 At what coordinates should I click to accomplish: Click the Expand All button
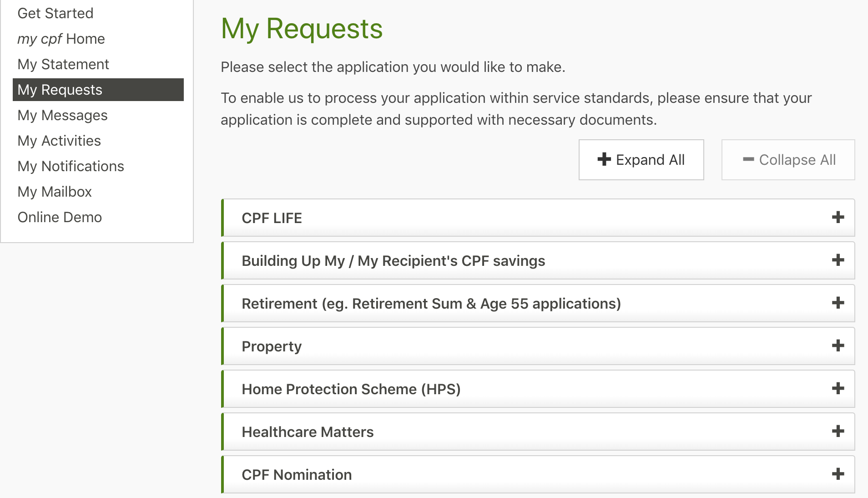tap(641, 160)
